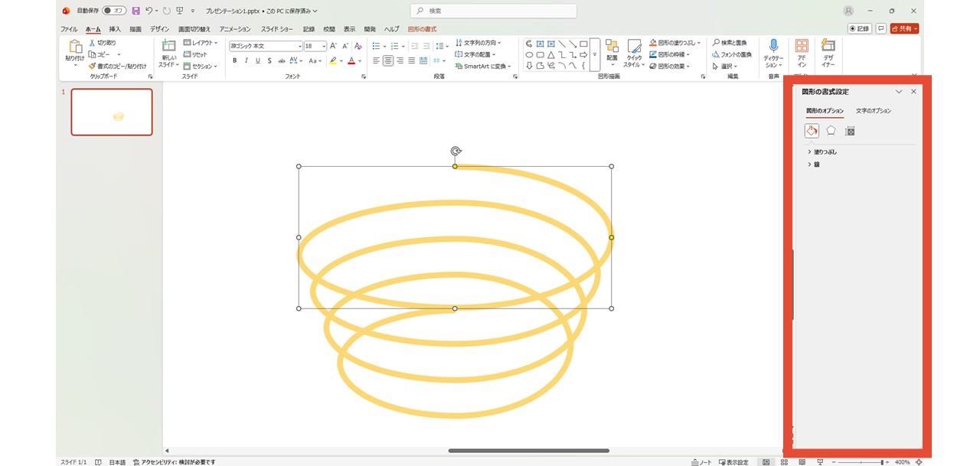The height and width of the screenshot is (466, 980).
Task: Click the New Slide icon
Action: pos(168,47)
